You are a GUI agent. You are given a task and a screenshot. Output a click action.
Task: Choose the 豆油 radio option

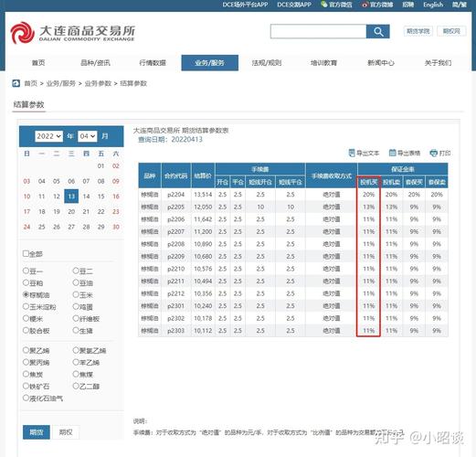76,282
